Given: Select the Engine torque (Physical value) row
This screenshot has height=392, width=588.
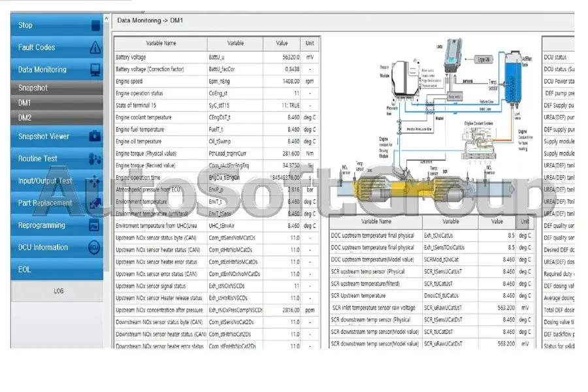Looking at the screenshot, I should tap(217, 154).
